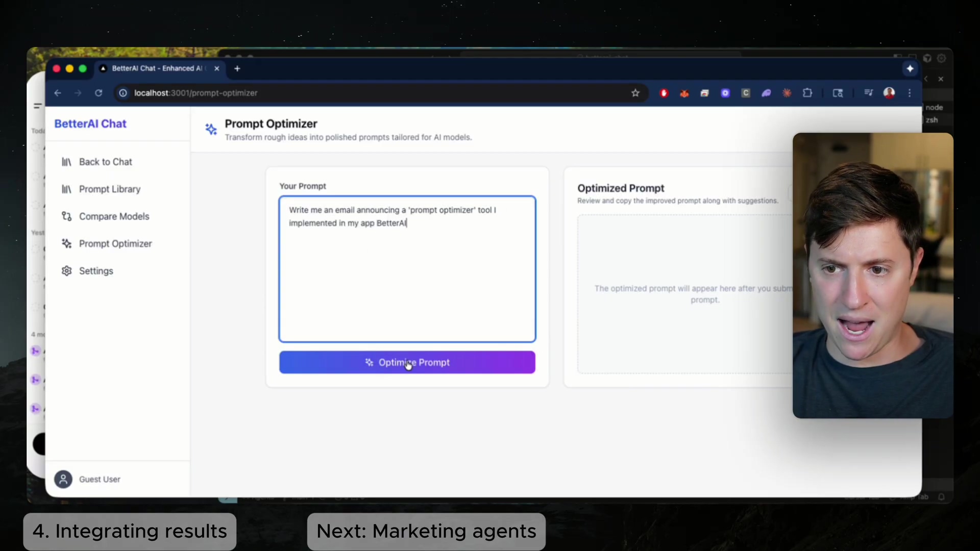Viewport: 980px width, 551px height.
Task: Click the Settings gear icon
Action: 66,271
